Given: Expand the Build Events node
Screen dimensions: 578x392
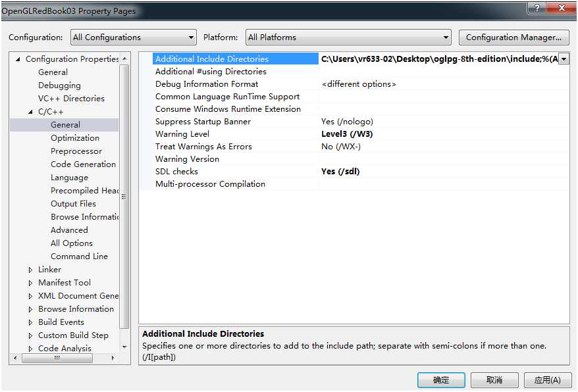Looking at the screenshot, I should (30, 322).
